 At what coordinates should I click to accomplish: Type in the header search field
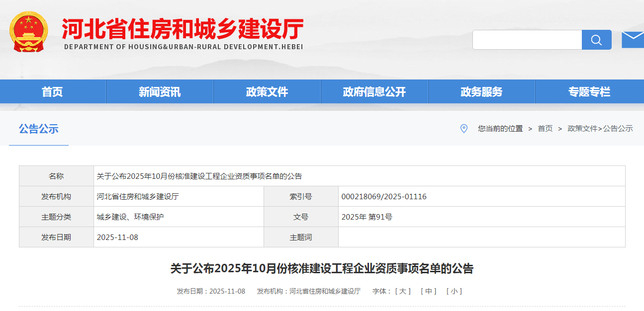coord(527,40)
